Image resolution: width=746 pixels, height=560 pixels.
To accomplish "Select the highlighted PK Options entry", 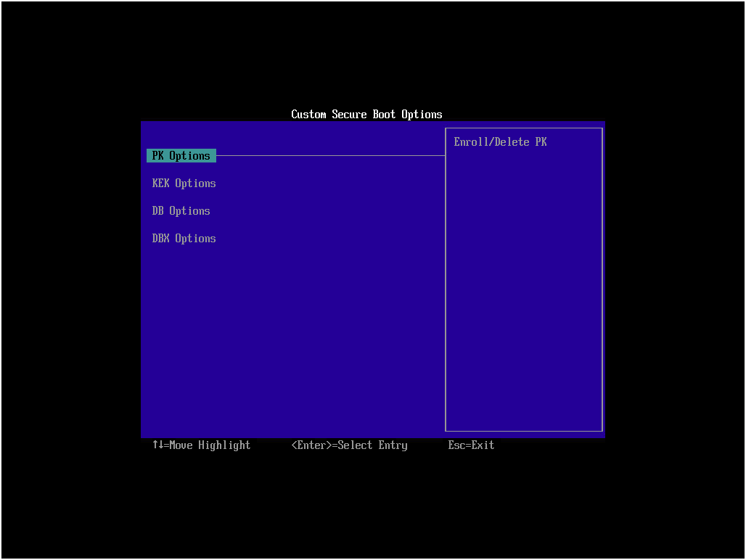I will click(x=181, y=155).
